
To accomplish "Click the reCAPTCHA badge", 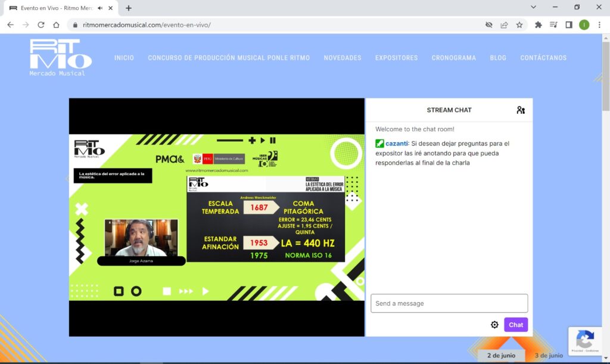I will (x=585, y=341).
